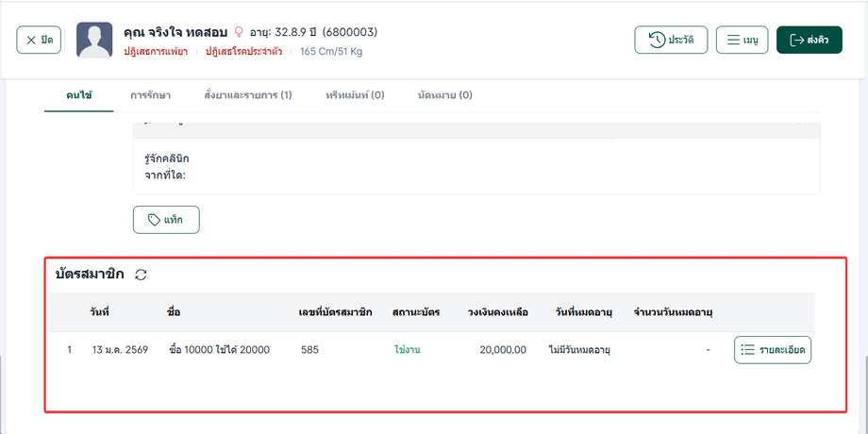
Task: Click the รู้จักคลินิกจากที่ใด label
Action: 165,167
